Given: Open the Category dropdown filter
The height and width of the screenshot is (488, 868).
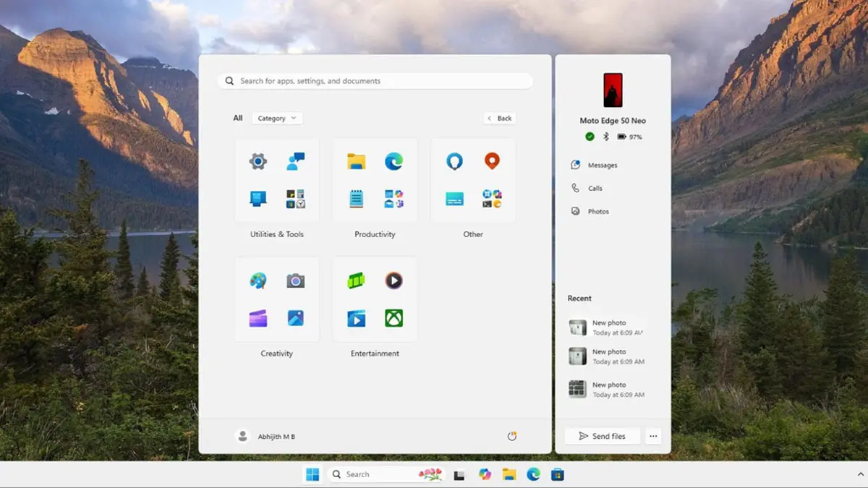Looking at the screenshot, I should click(x=276, y=118).
